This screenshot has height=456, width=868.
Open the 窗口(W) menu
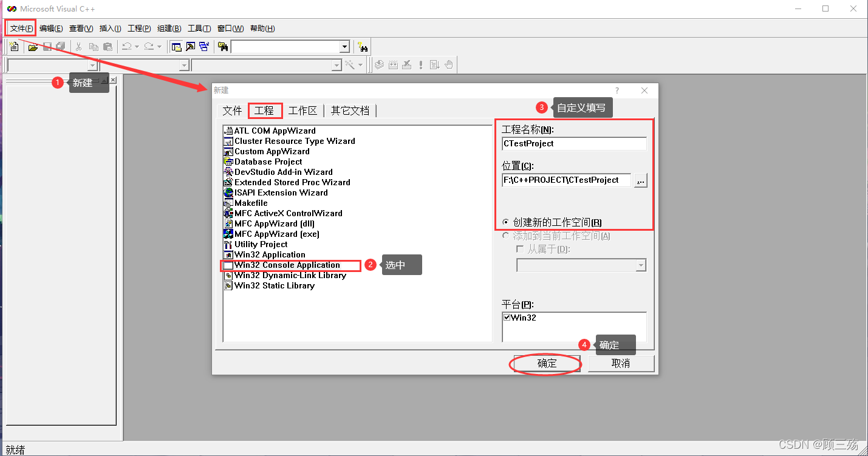(x=230, y=29)
